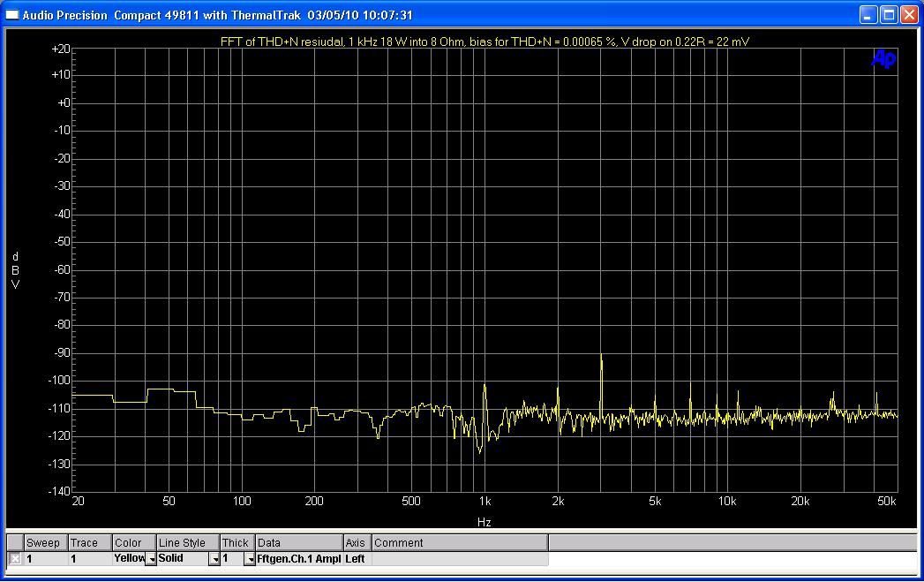Image resolution: width=924 pixels, height=582 pixels.
Task: Click the Audio Precision window title icon
Action: [12, 15]
